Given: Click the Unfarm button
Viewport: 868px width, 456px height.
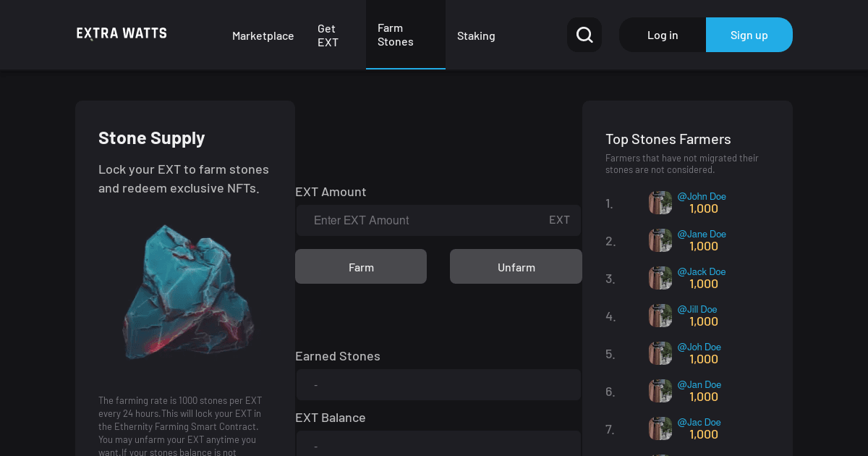Looking at the screenshot, I should 516,267.
